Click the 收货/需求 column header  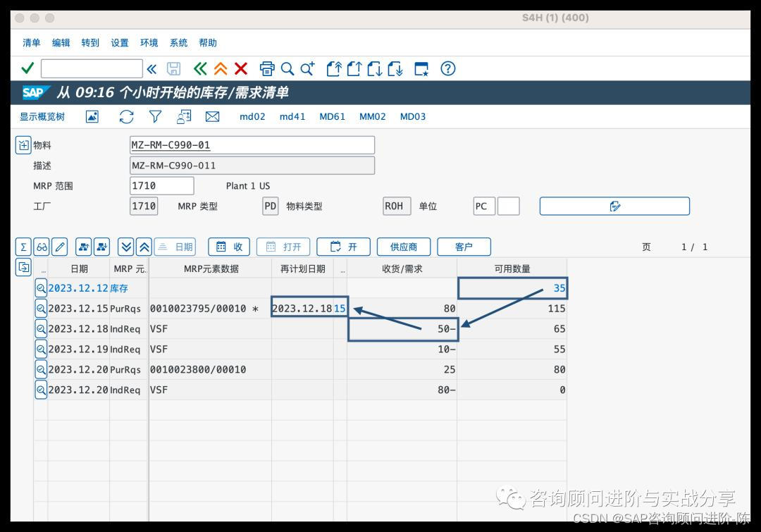click(x=402, y=268)
